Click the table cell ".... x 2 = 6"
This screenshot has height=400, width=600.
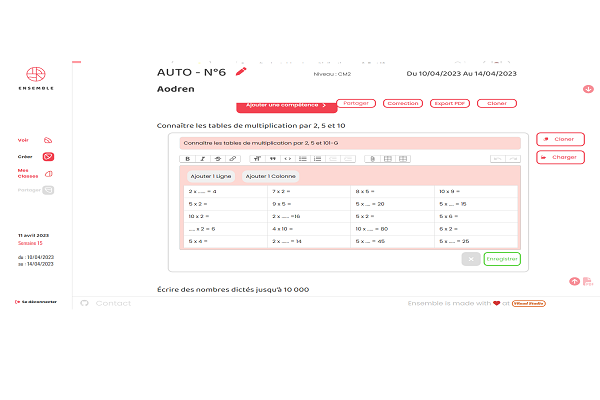[x=225, y=229]
